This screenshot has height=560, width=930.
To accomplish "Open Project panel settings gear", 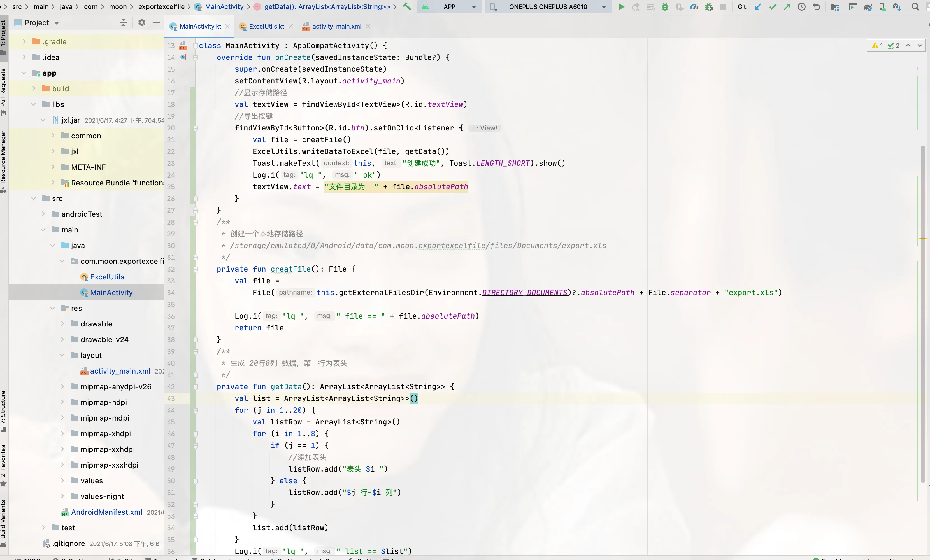I will 141,23.
